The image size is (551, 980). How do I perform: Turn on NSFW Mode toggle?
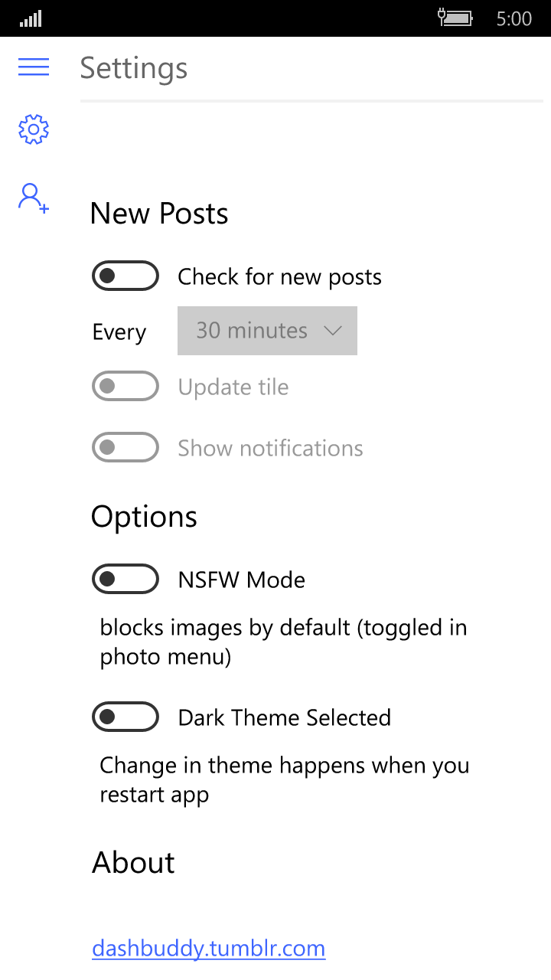point(126,579)
